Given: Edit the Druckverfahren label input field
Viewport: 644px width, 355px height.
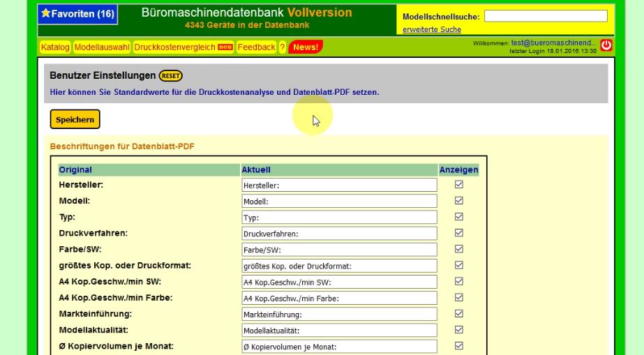Looking at the screenshot, I should click(x=339, y=234).
